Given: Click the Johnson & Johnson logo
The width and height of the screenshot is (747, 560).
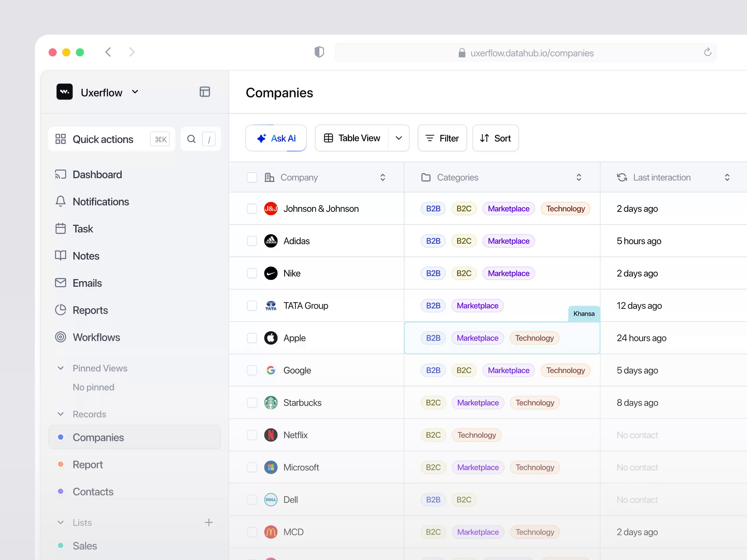Looking at the screenshot, I should pos(271,209).
